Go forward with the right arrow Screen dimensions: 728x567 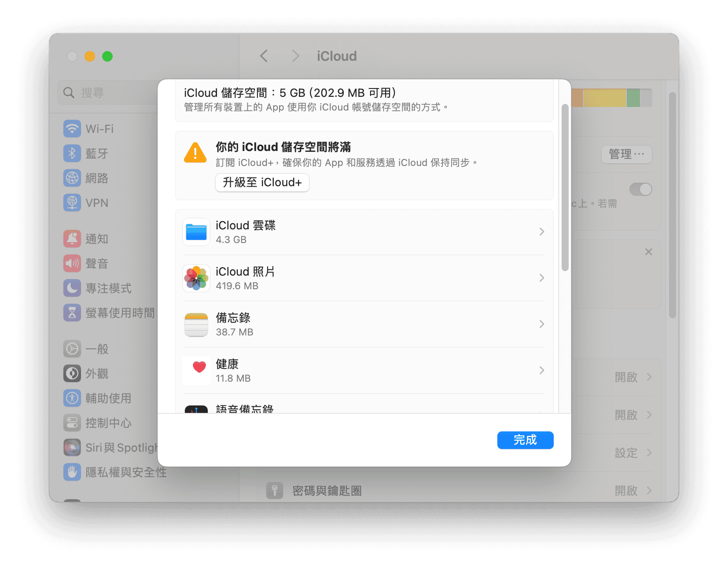(295, 56)
